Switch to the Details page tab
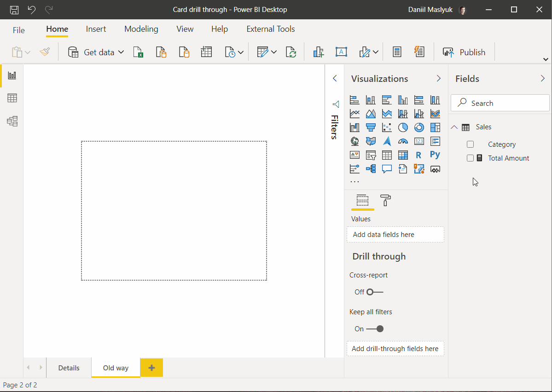552x392 pixels. pos(69,368)
